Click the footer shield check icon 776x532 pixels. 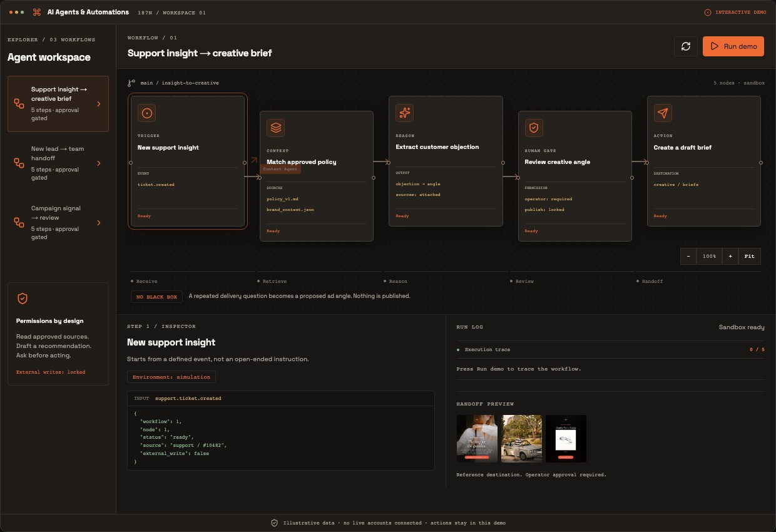[274, 523]
